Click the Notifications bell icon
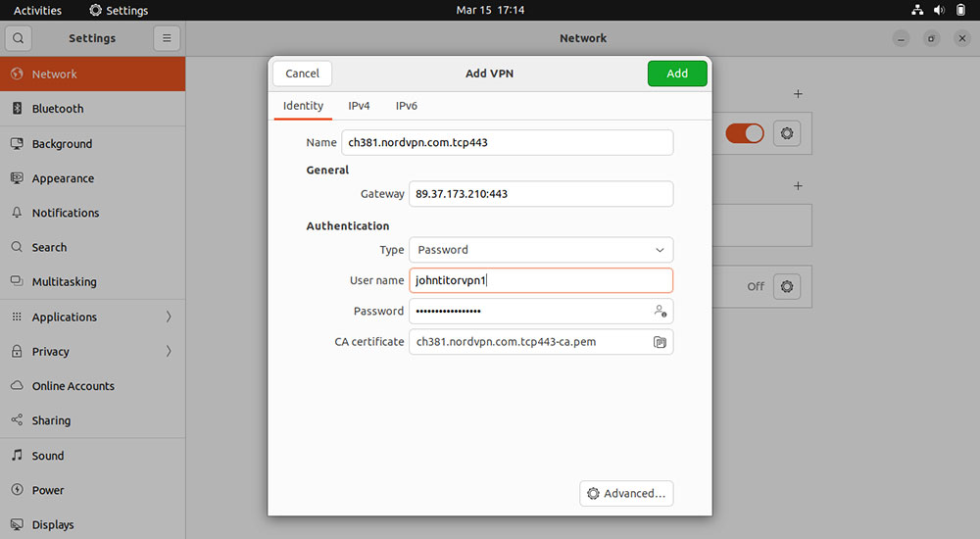 tap(17, 213)
